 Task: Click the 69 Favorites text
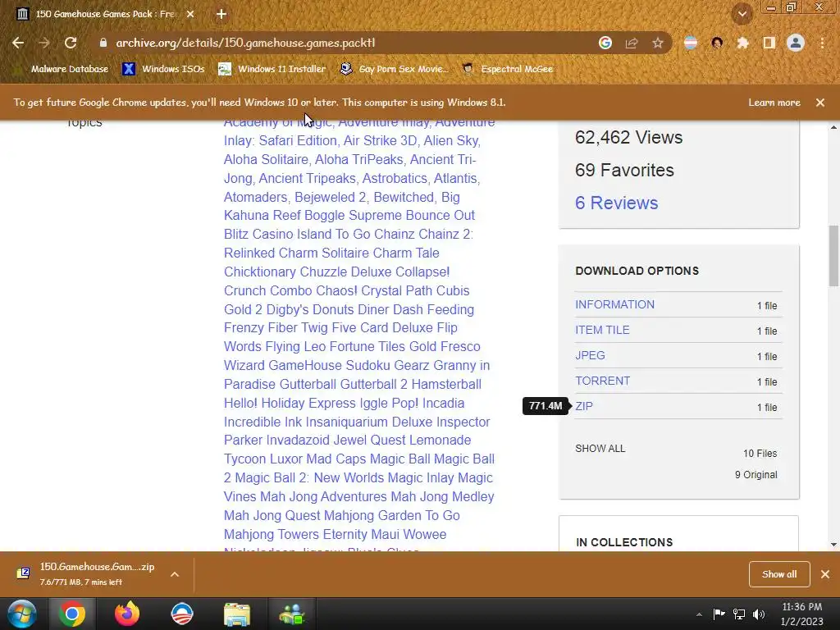[x=624, y=170]
